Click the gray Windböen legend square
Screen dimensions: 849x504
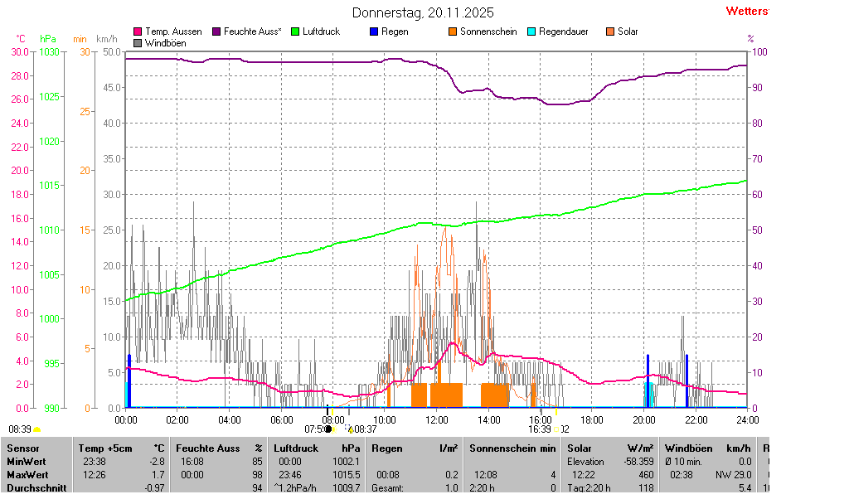pyautogui.click(x=138, y=42)
